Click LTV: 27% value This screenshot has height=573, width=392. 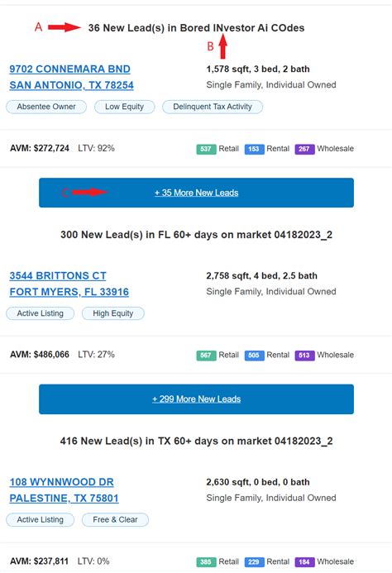pyautogui.click(x=96, y=355)
